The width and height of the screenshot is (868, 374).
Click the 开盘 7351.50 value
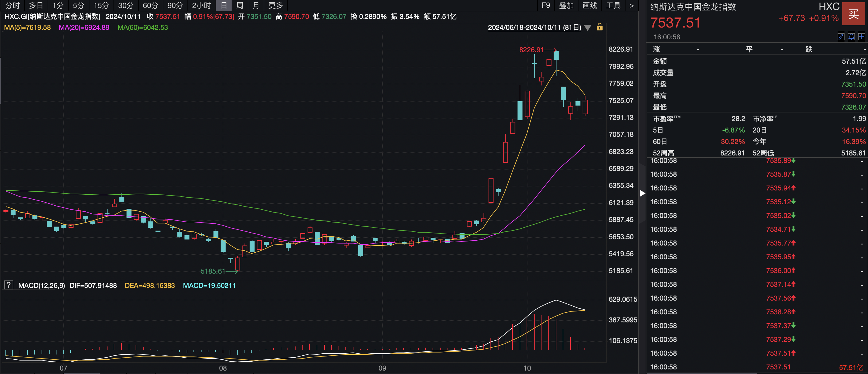point(853,84)
